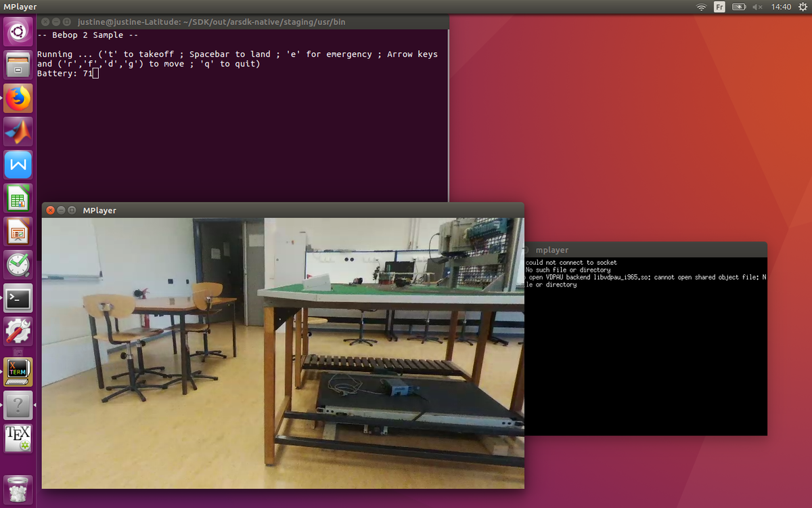The image size is (812, 508).
Task: Click the XTerm launcher icon
Action: pyautogui.click(x=19, y=372)
